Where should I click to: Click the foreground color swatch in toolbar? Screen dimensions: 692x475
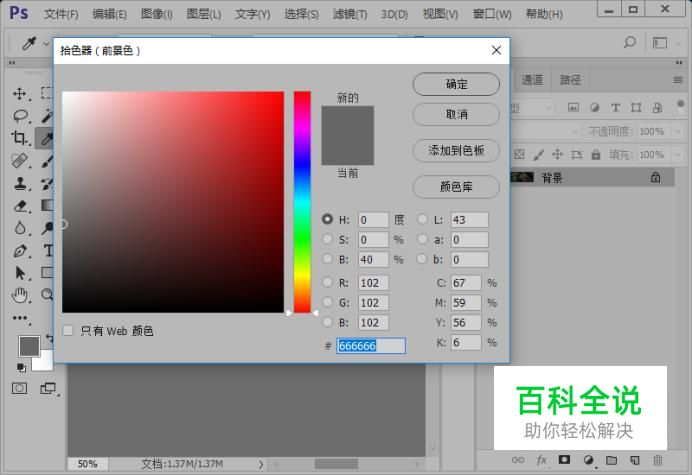coord(29,347)
